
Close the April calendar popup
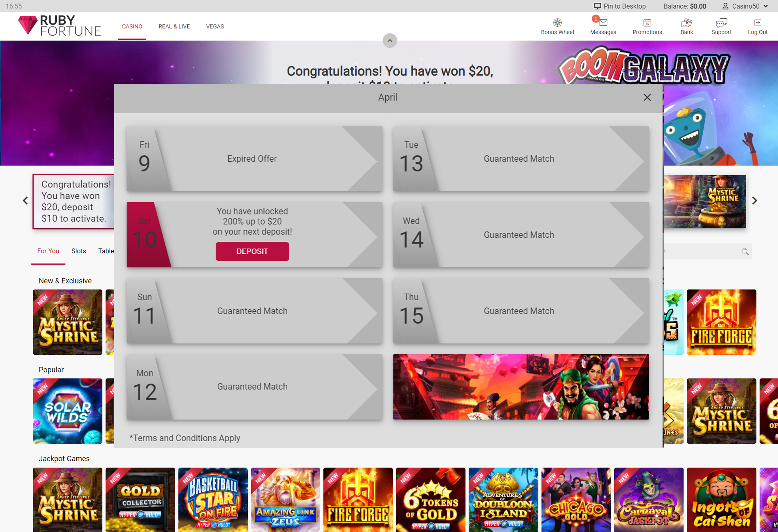[647, 98]
